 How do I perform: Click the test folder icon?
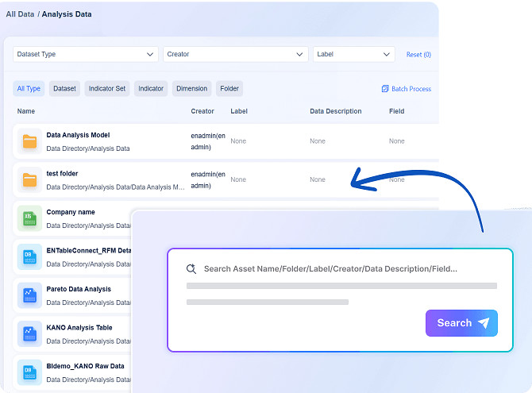(30, 179)
